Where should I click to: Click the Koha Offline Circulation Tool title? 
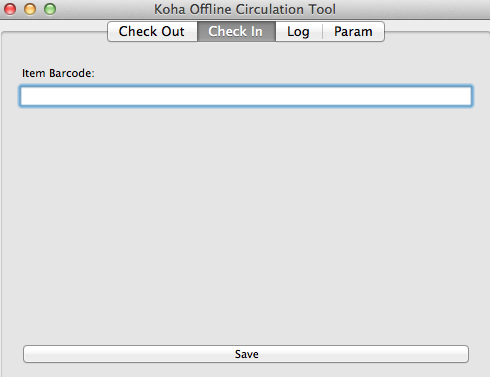(x=245, y=9)
